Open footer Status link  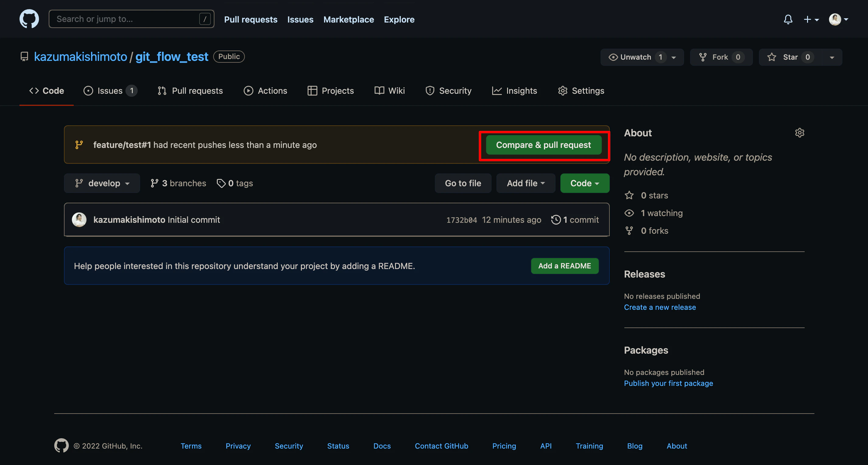click(338, 446)
